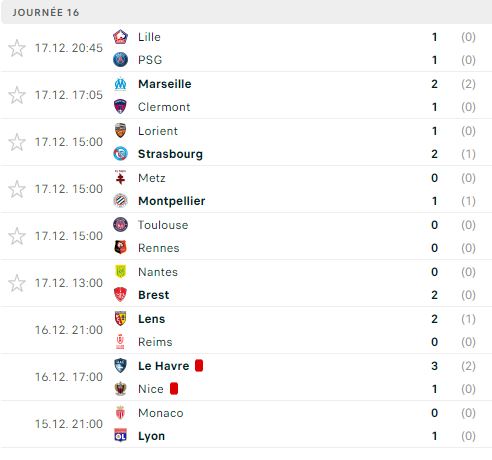492x460 pixels.
Task: Click the Montpellier club crest
Action: click(120, 201)
